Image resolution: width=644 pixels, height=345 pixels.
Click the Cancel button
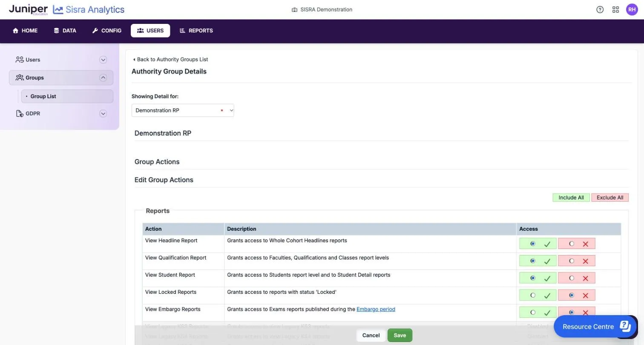tap(371, 335)
